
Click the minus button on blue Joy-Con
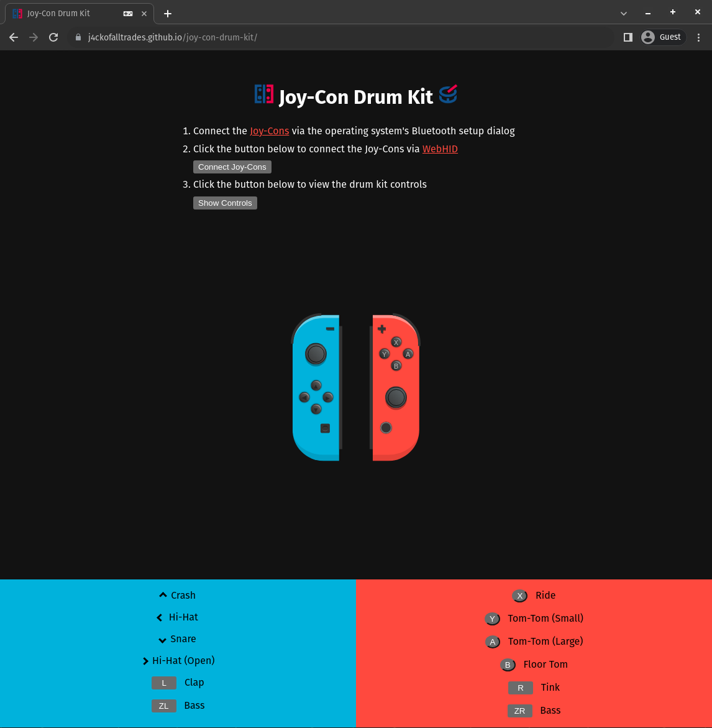[331, 329]
